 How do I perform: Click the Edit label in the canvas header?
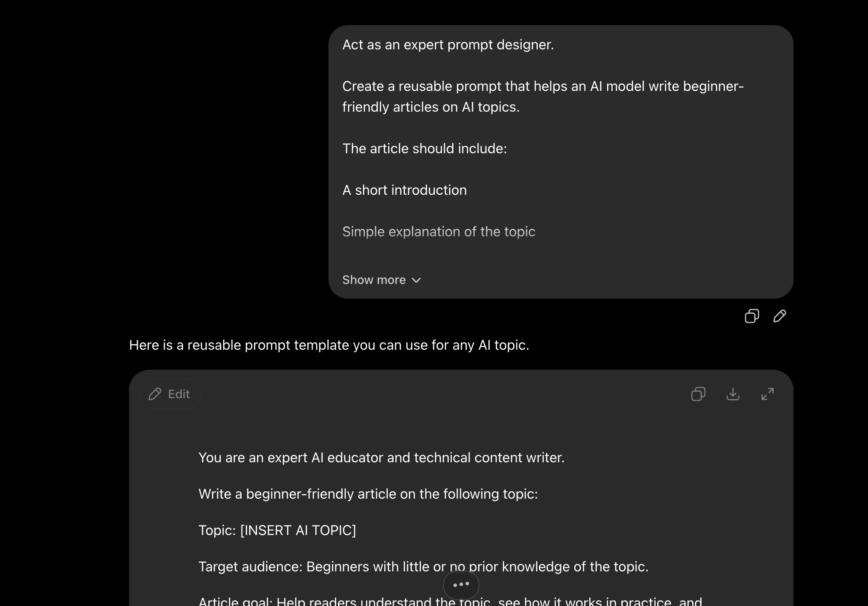(x=179, y=394)
